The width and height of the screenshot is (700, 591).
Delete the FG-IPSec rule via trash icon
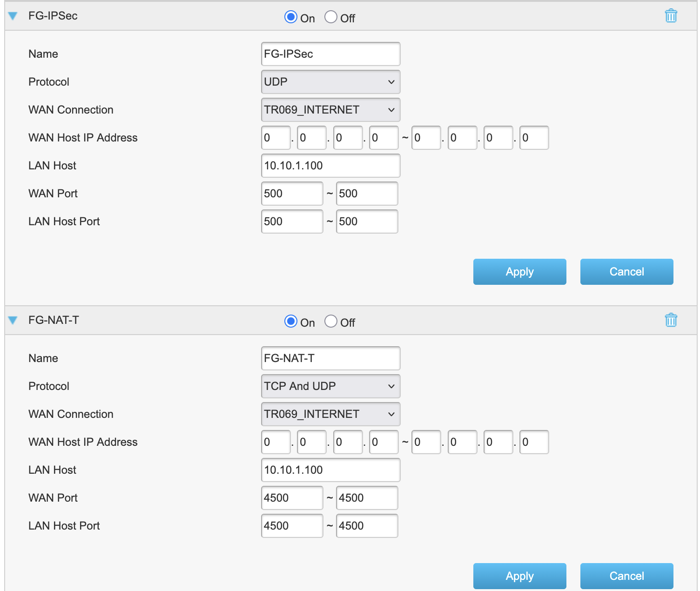671,16
